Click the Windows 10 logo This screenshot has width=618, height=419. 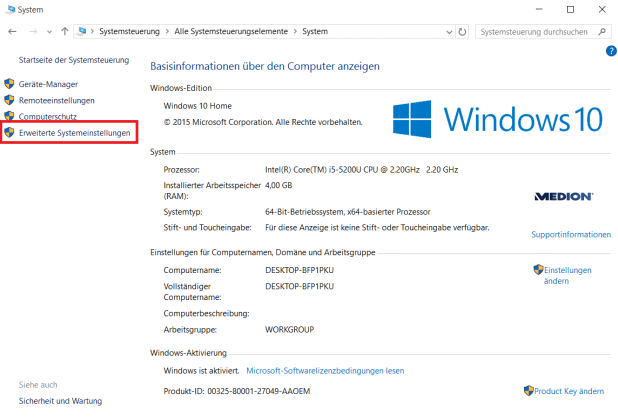[x=498, y=119]
